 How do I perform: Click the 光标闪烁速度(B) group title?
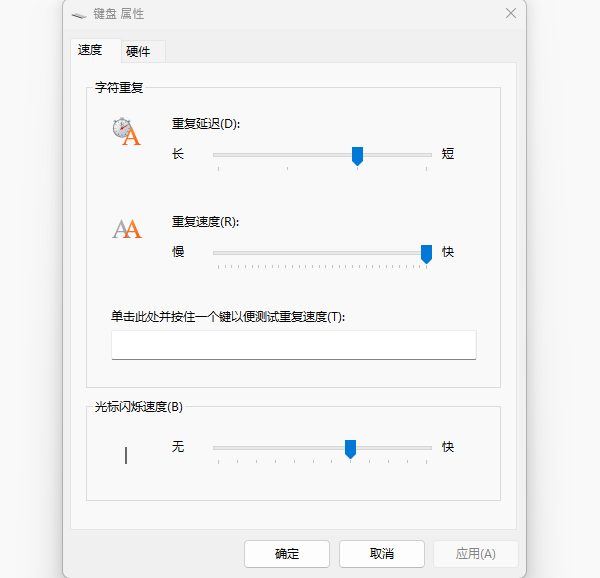click(x=139, y=407)
